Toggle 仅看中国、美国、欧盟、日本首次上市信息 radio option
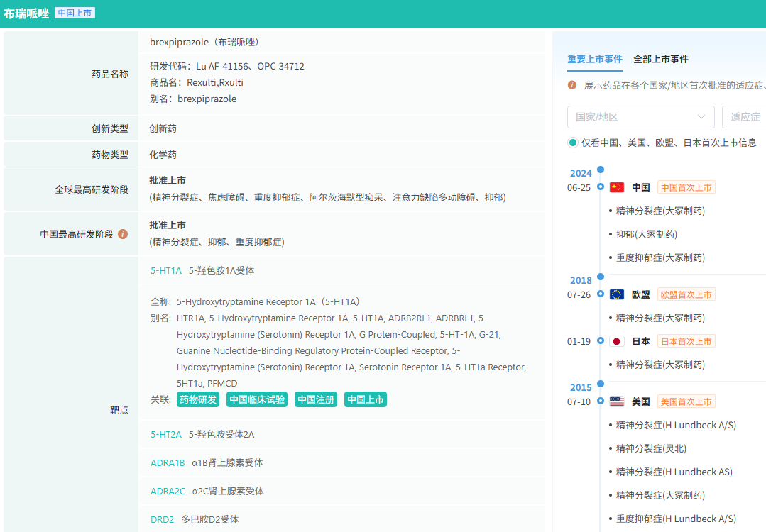The width and height of the screenshot is (766, 532). tap(573, 143)
